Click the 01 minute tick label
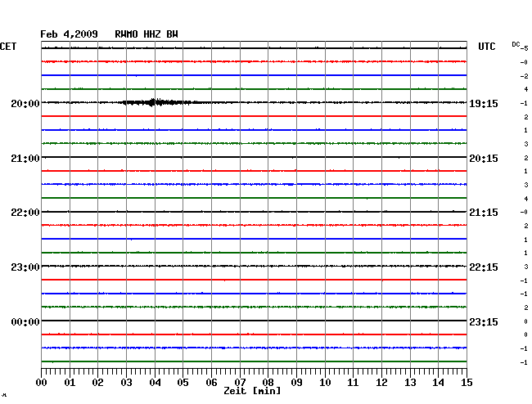532x404 pixels. 70,382
